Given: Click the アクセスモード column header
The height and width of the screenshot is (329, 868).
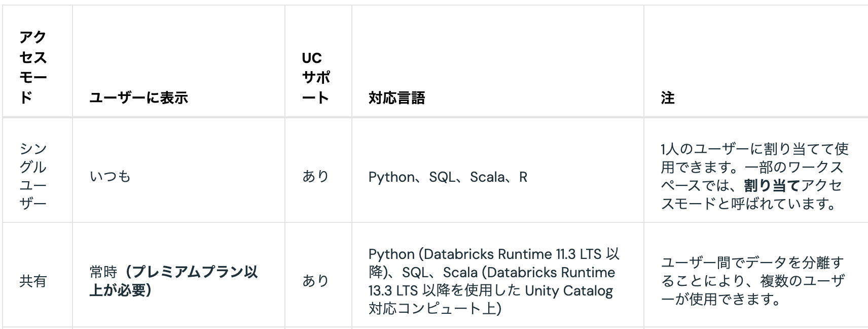Looking at the screenshot, I should 33,67.
